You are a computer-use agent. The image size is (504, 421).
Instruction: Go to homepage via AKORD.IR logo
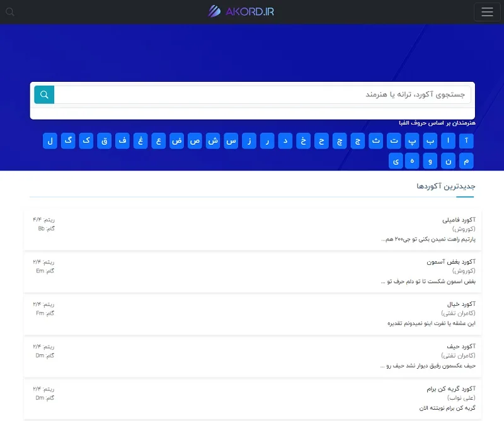click(241, 11)
